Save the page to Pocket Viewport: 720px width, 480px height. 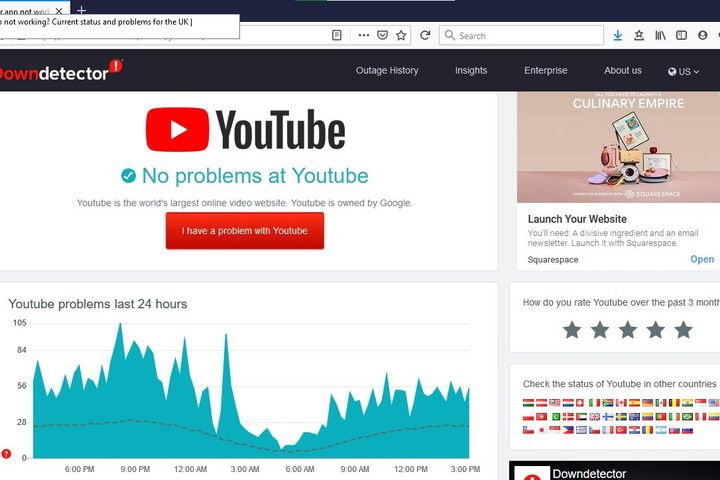pyautogui.click(x=382, y=35)
